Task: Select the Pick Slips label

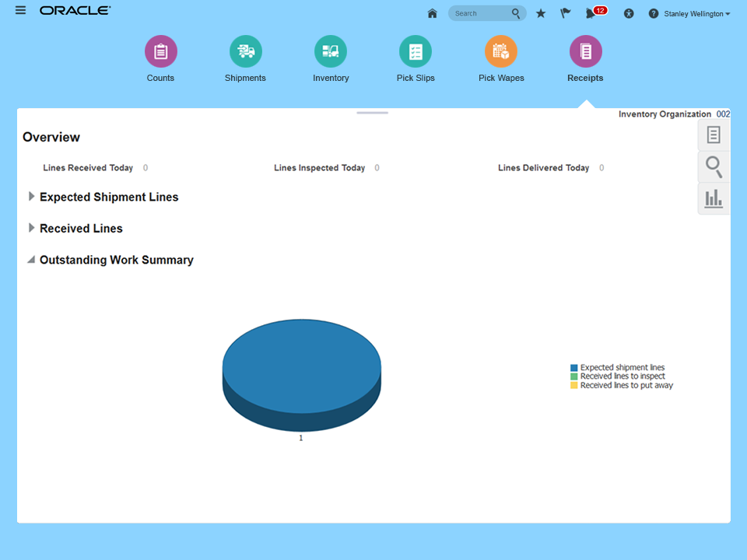Action: point(416,78)
